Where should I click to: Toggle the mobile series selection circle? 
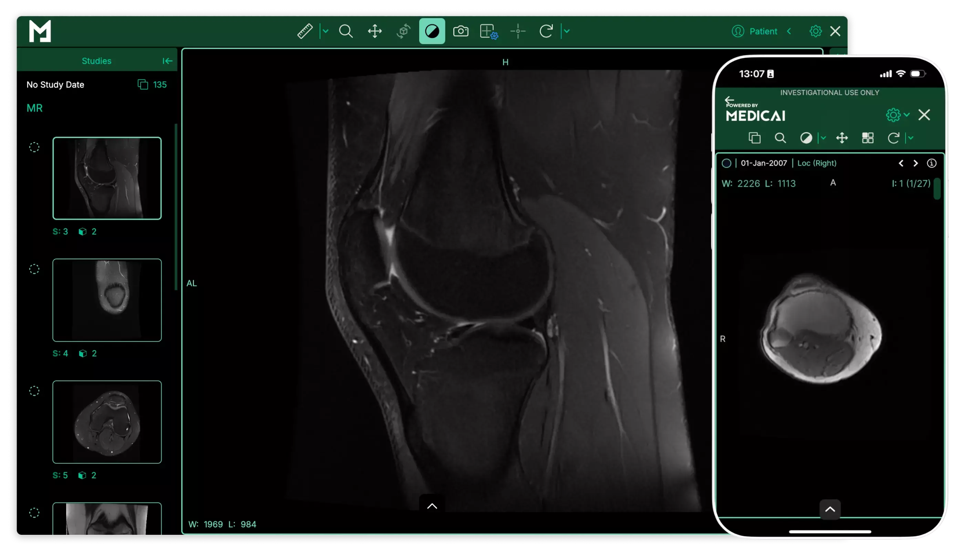[x=726, y=163]
